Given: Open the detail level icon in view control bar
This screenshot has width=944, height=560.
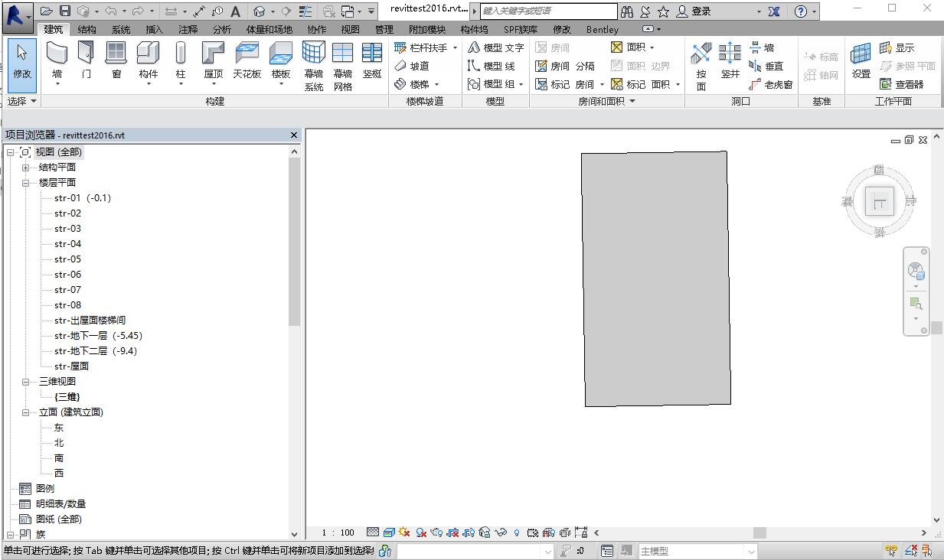Looking at the screenshot, I should coord(373,532).
